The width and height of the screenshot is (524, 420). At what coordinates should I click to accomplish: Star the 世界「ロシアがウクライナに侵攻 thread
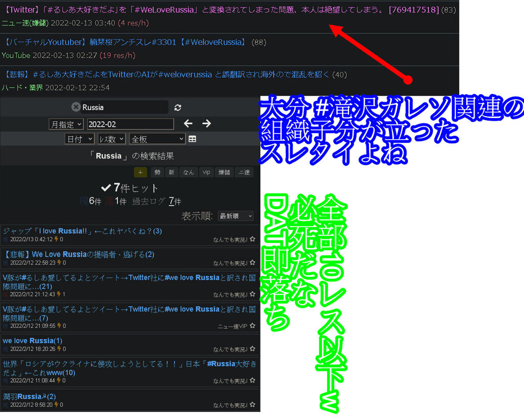[253, 380]
